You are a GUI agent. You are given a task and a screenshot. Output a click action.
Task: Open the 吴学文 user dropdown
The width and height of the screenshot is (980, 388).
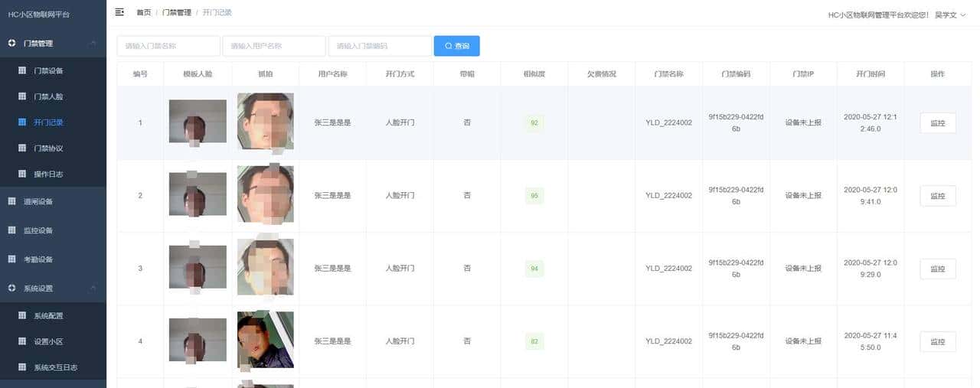(x=950, y=15)
